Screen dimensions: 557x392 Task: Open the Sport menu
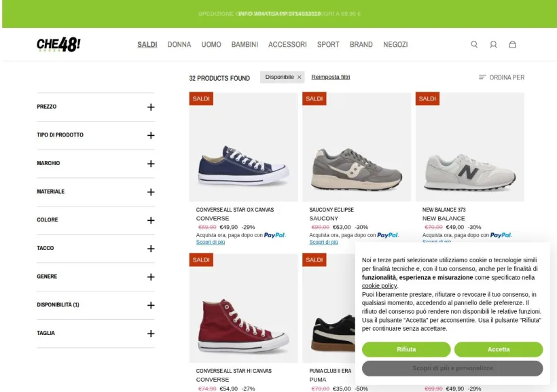[328, 44]
